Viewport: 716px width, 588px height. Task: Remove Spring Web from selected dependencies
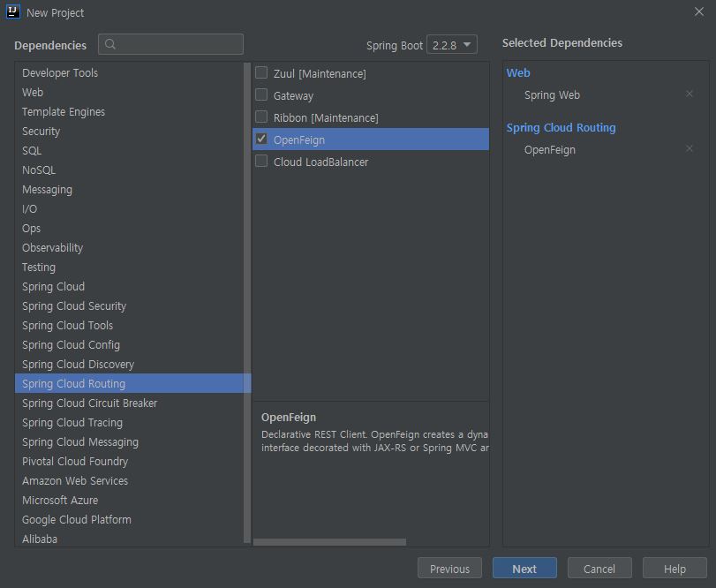coord(689,94)
